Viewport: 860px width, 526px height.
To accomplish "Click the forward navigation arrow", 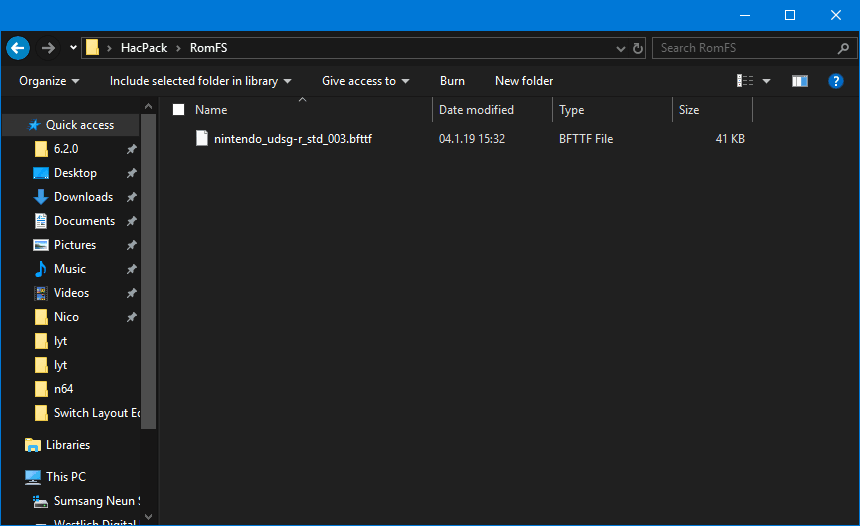I will click(x=48, y=48).
